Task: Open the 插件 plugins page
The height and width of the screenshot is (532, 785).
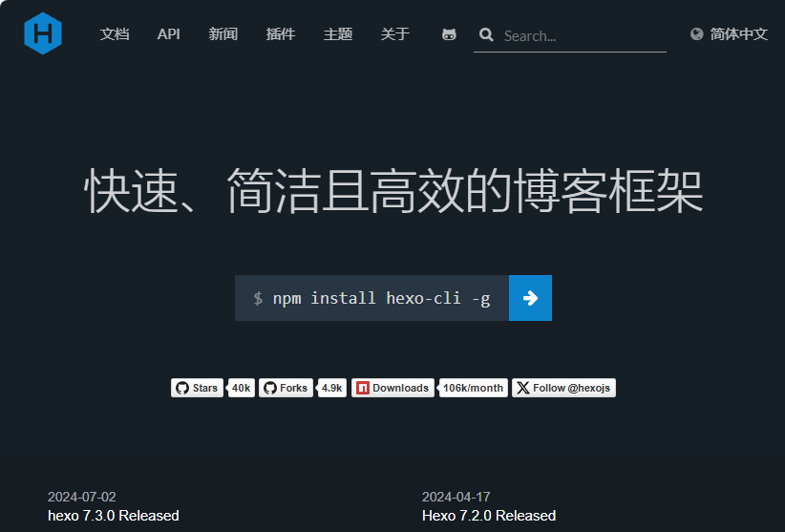Action: tap(281, 34)
